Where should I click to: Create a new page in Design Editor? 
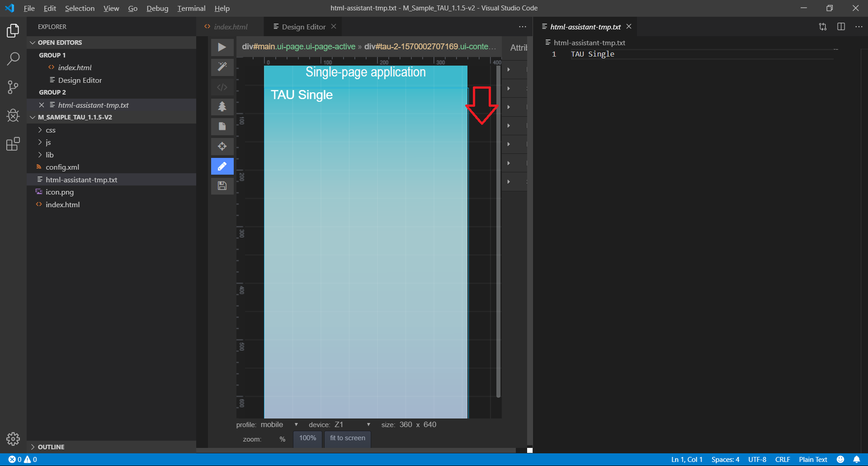222,127
